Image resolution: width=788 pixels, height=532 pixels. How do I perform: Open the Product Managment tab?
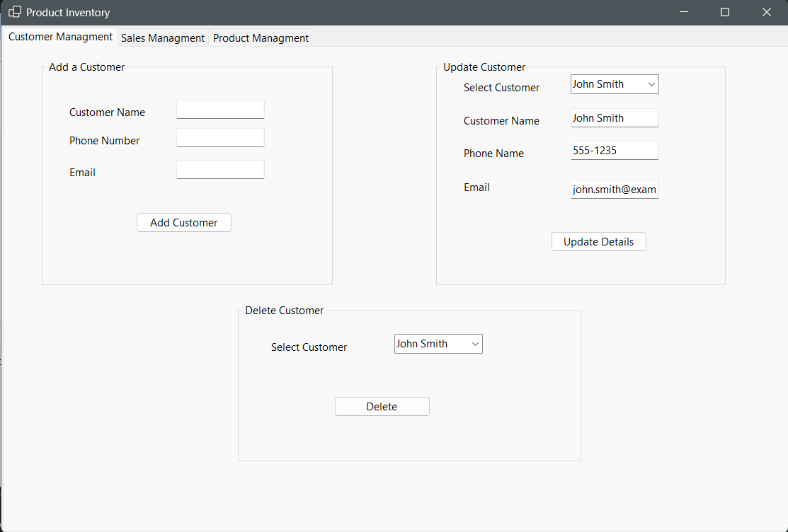coord(261,38)
